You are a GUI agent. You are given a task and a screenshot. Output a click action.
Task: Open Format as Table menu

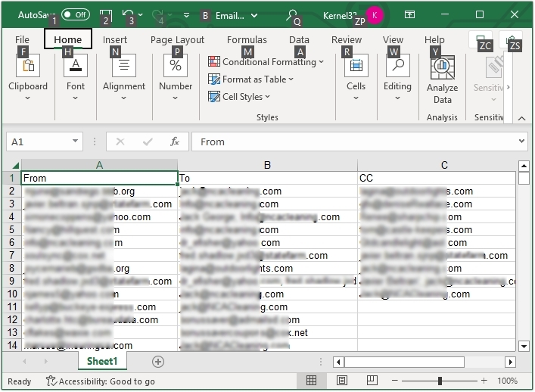point(250,79)
